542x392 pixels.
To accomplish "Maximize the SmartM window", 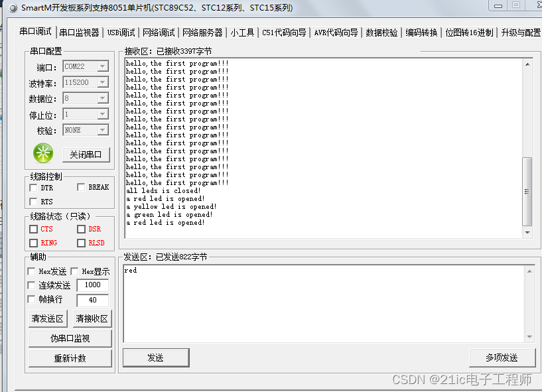I will pyautogui.click(x=515, y=5).
